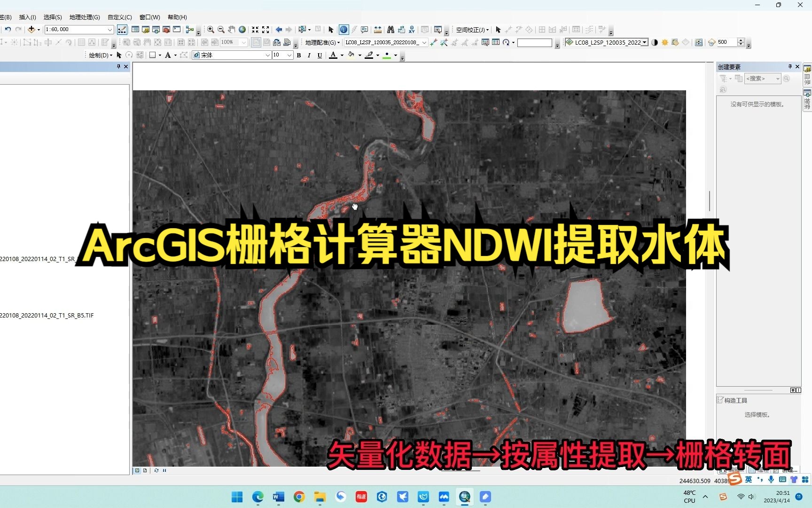Launch the ModelBuilder window icon

[189, 30]
